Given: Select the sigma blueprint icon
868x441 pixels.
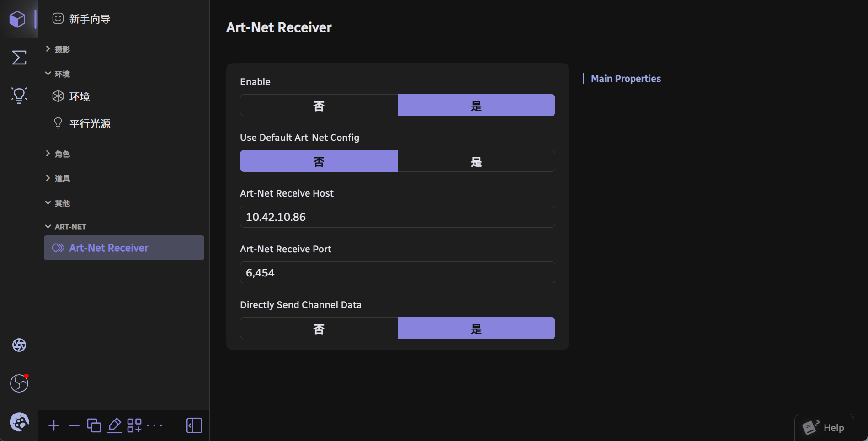Looking at the screenshot, I should pos(19,58).
